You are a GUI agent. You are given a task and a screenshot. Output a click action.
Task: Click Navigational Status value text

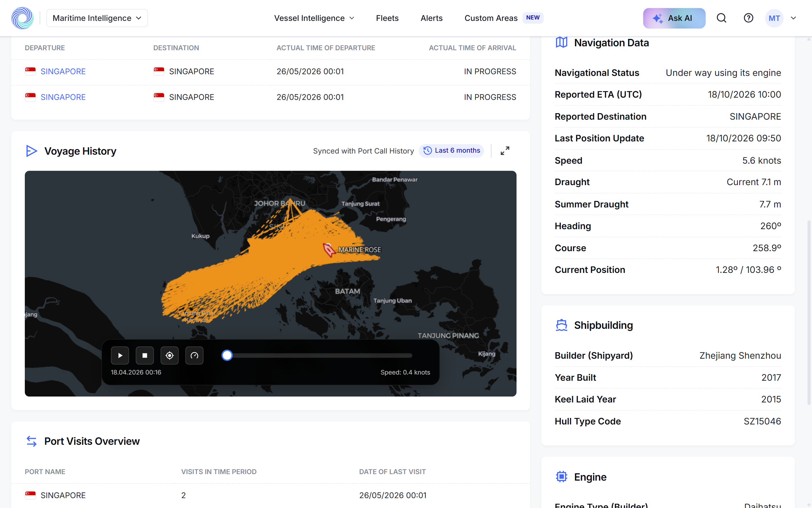[x=723, y=73]
